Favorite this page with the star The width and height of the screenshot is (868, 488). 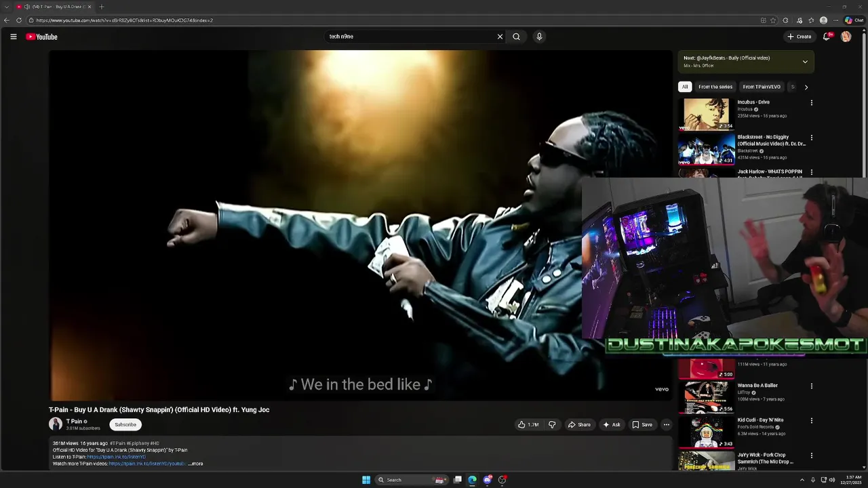coord(773,20)
